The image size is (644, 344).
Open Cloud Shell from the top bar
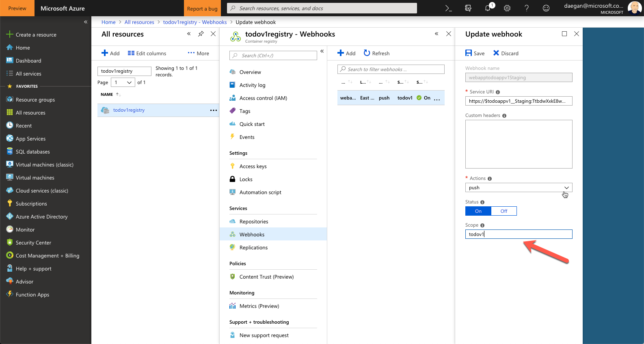point(448,8)
